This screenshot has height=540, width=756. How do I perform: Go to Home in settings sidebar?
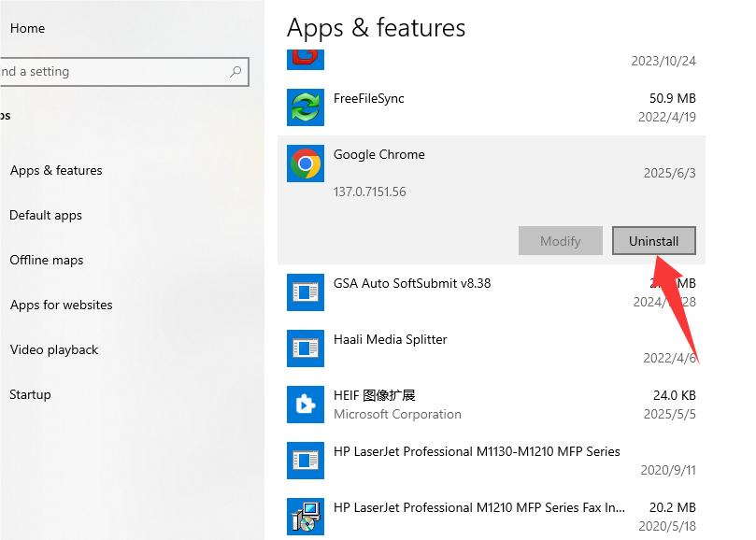27,28
